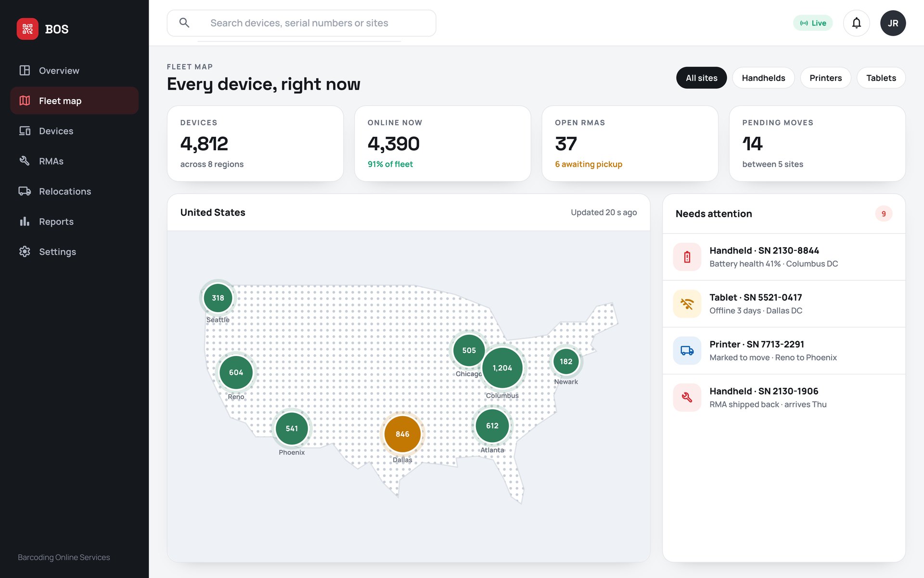The image size is (924, 578).
Task: Open Handheld SN 2130-8844 alert row
Action: pos(784,257)
